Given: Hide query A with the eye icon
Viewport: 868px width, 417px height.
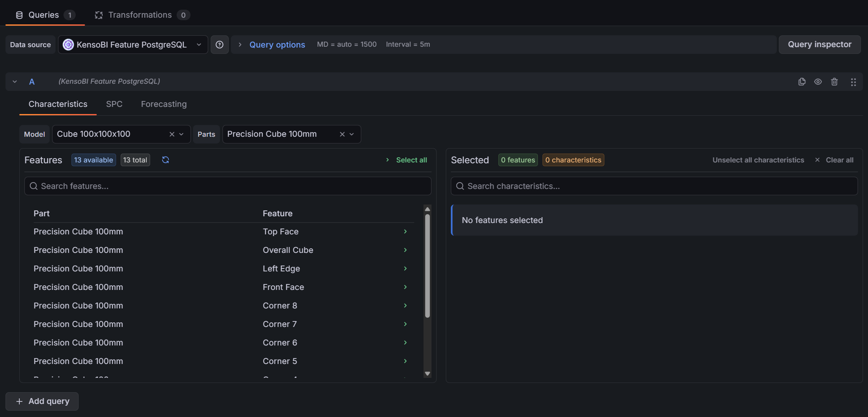Looking at the screenshot, I should point(818,82).
